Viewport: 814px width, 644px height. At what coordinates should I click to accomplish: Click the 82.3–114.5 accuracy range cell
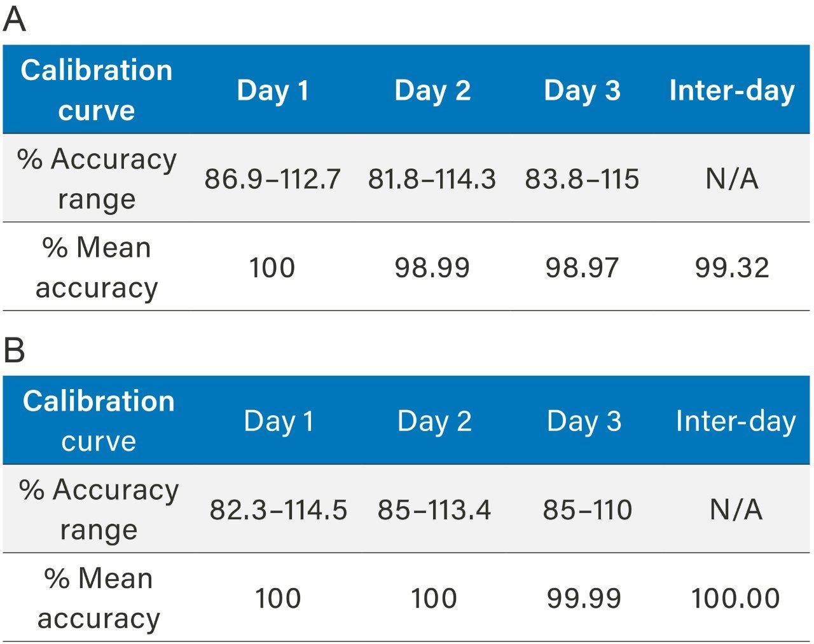(x=279, y=510)
